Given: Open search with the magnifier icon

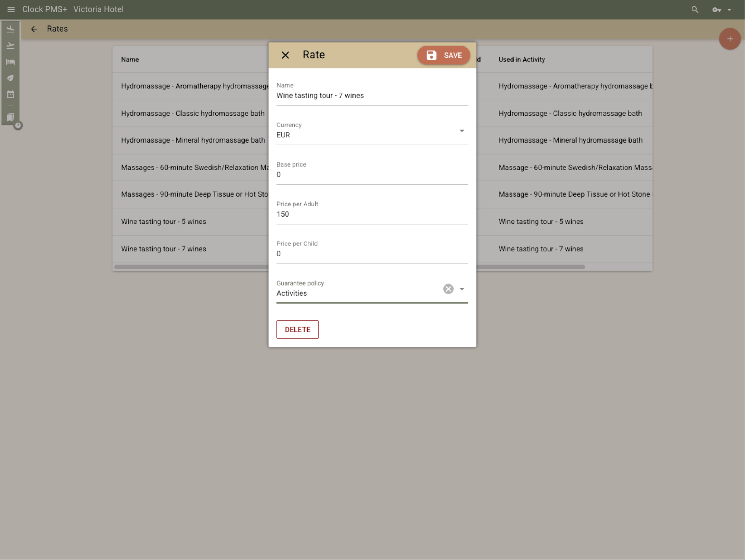Looking at the screenshot, I should click(x=695, y=9).
